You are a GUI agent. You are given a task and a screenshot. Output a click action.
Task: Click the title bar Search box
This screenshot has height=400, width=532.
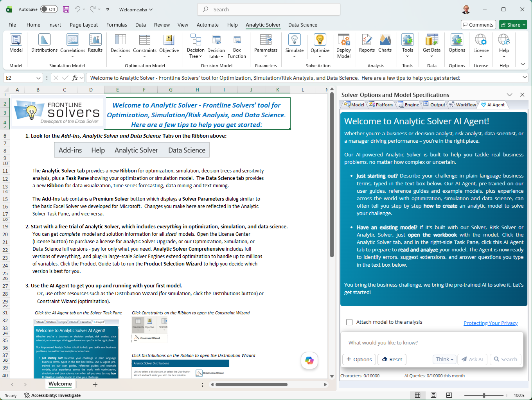[269, 9]
